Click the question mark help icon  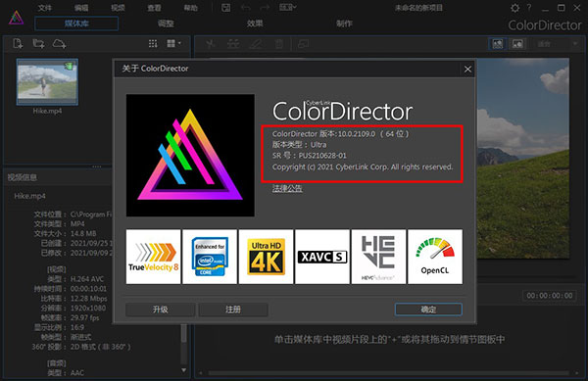pos(529,8)
